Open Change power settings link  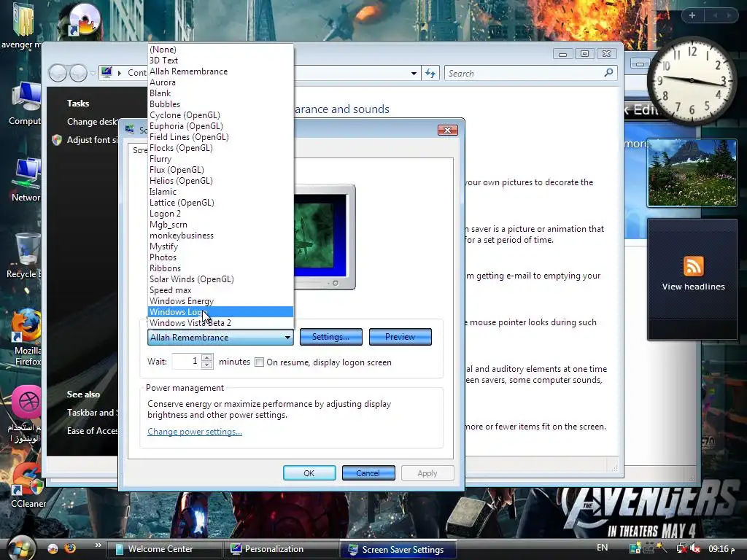coord(194,432)
